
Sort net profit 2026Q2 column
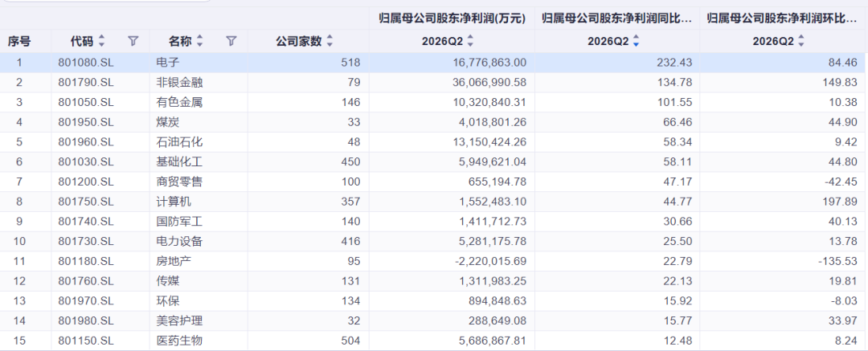pos(470,40)
